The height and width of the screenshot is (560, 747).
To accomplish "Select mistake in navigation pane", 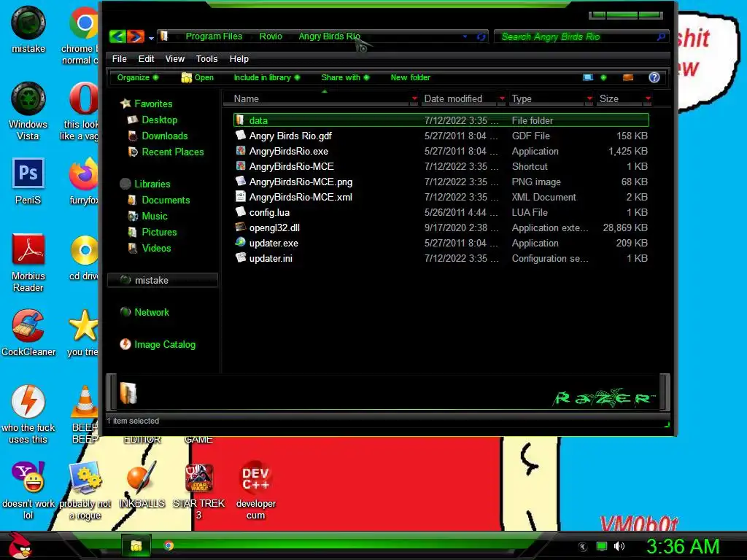I will click(x=163, y=280).
